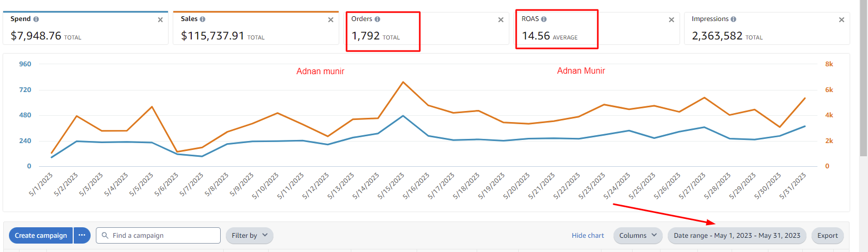Image resolution: width=868 pixels, height=252 pixels.
Task: Close the Impressions metric card
Action: 842,20
